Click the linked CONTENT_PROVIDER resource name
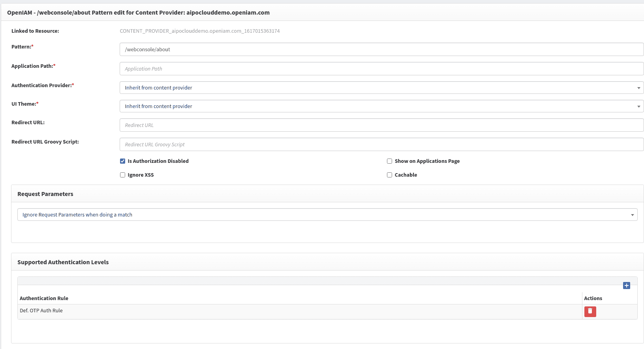This screenshot has height=349, width=644. point(199,31)
